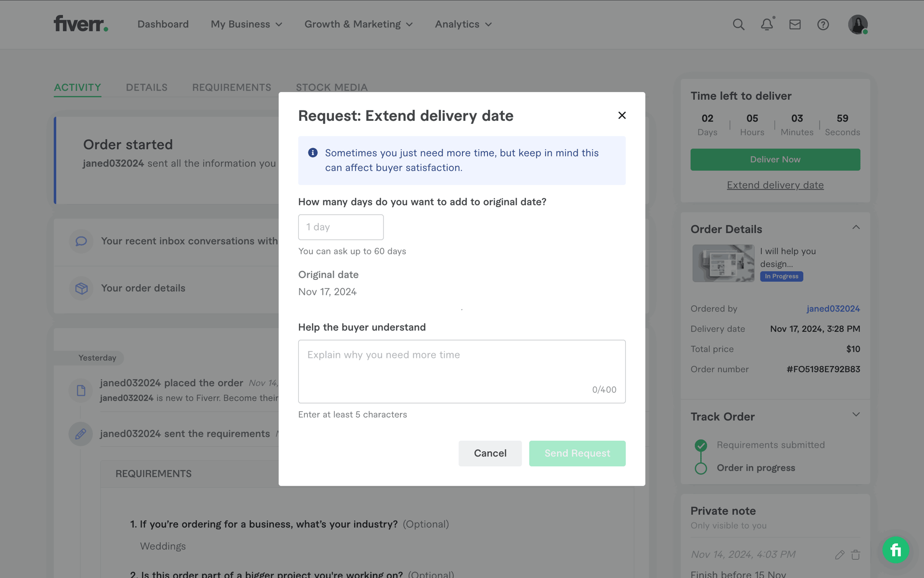The width and height of the screenshot is (924, 578).
Task: Click the inbox conversations chat bubble icon
Action: (81, 241)
